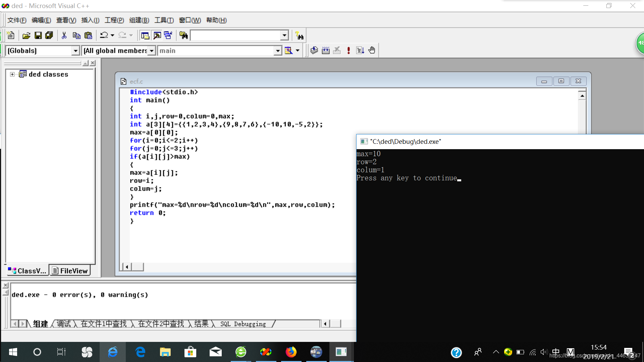Click the workspace panel close X button
The height and width of the screenshot is (362, 644).
coord(93,63)
